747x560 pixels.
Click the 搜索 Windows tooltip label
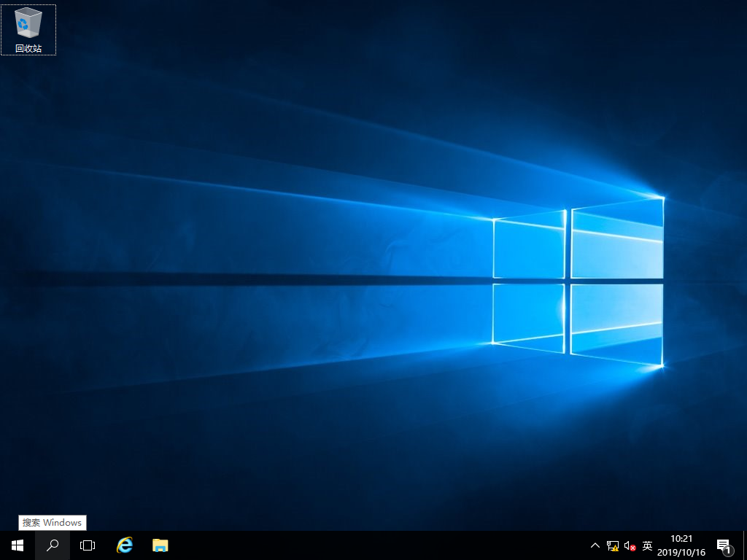pos(52,523)
